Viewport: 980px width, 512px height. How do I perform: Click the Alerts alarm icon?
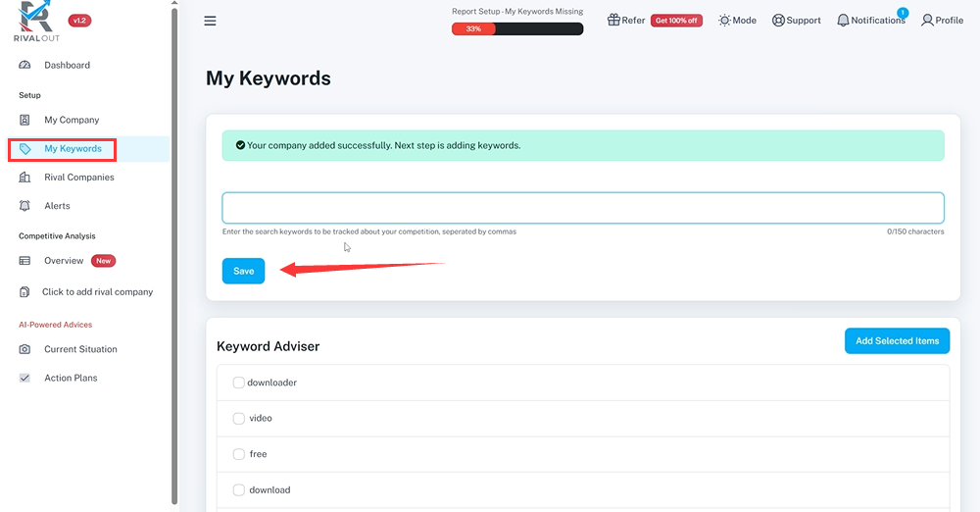tap(24, 206)
